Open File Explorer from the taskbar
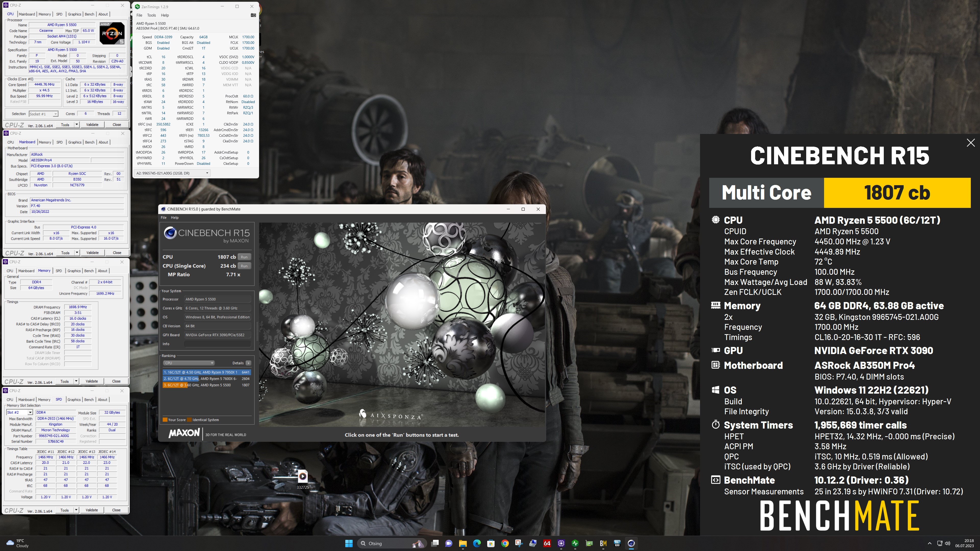The height and width of the screenshot is (551, 980). pyautogui.click(x=463, y=543)
